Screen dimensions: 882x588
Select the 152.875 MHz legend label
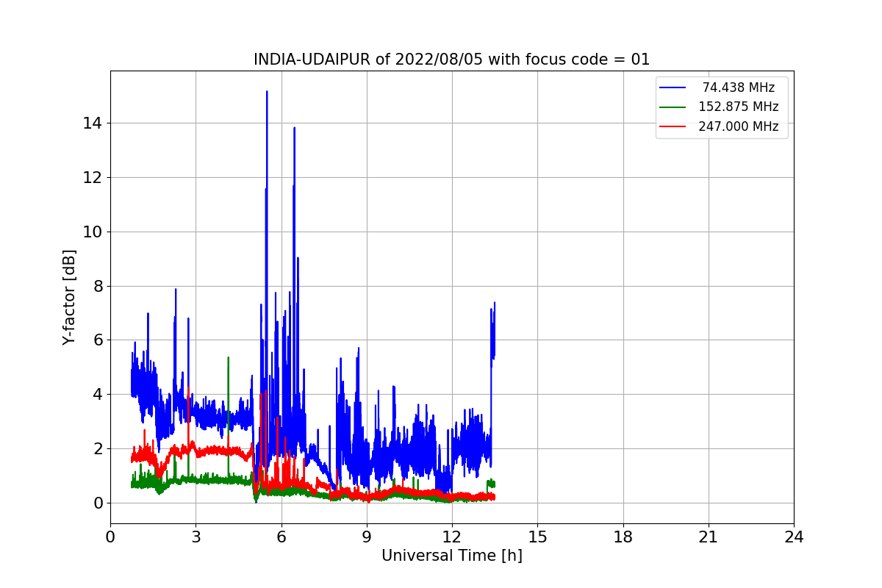[x=738, y=107]
